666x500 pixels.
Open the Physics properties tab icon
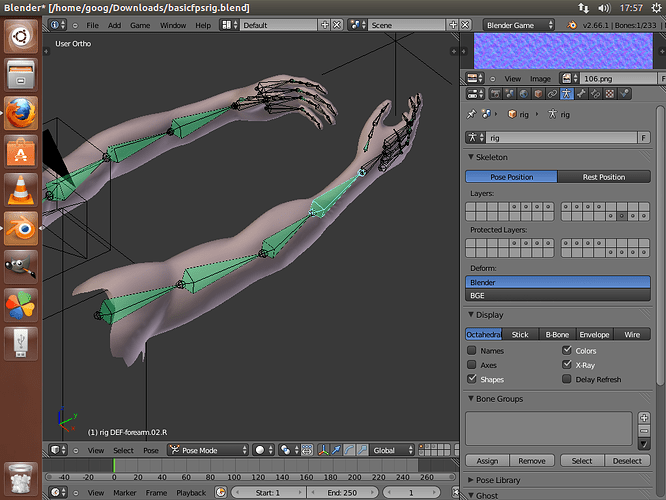[x=624, y=94]
